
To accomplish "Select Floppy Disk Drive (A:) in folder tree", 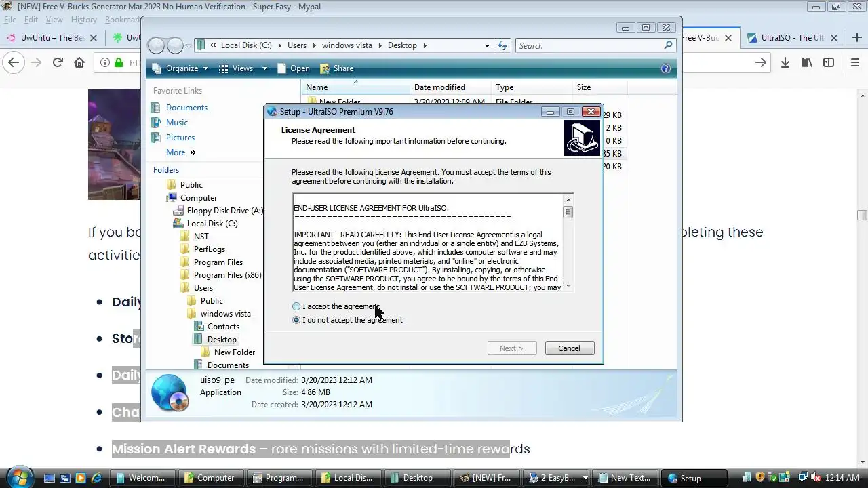I will point(225,211).
